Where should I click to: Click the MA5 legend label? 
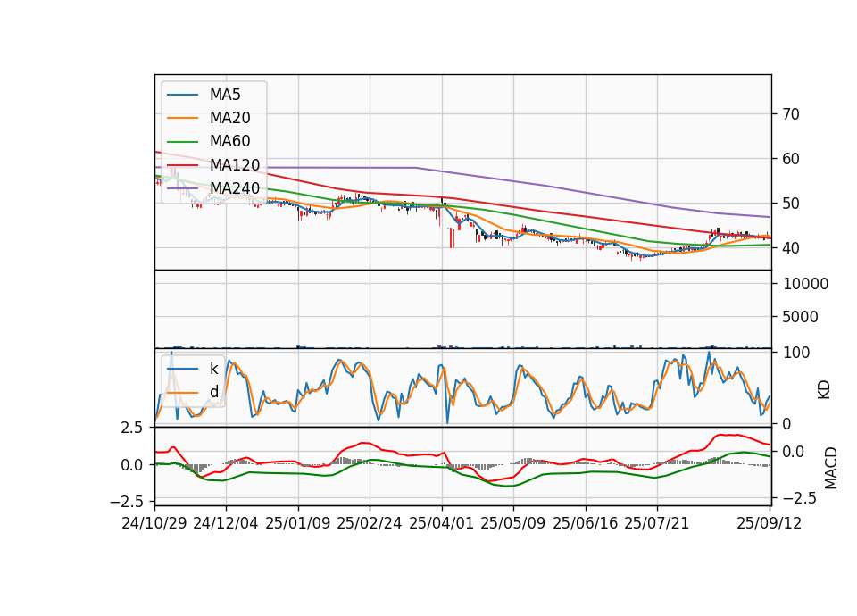coord(225,95)
